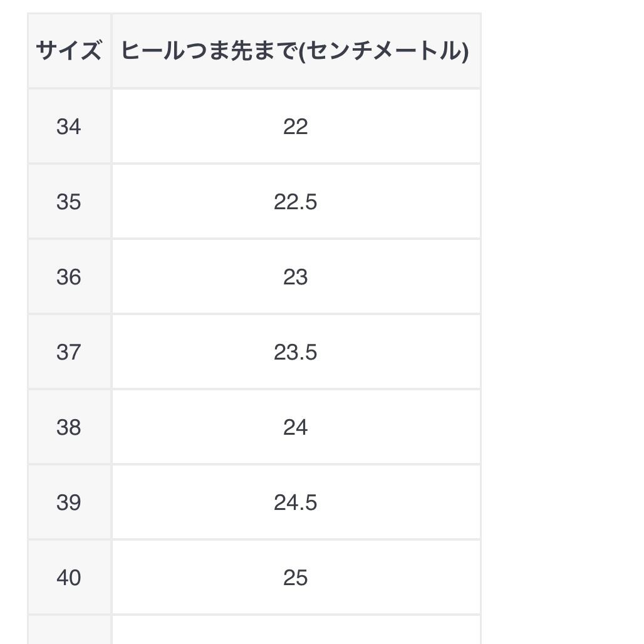The height and width of the screenshot is (644, 644).
Task: Select the size 36 cell
Action: click(x=69, y=277)
